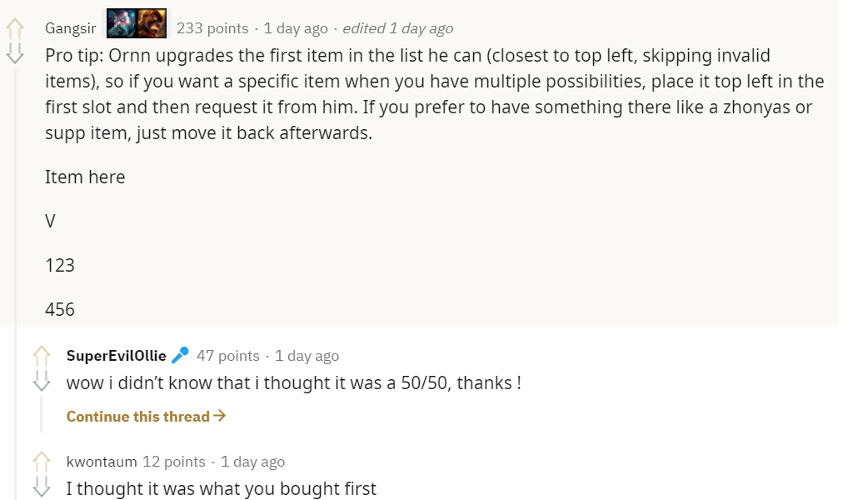Downvote Gangsir's comment
The width and height of the screenshot is (868, 500).
pos(15,53)
